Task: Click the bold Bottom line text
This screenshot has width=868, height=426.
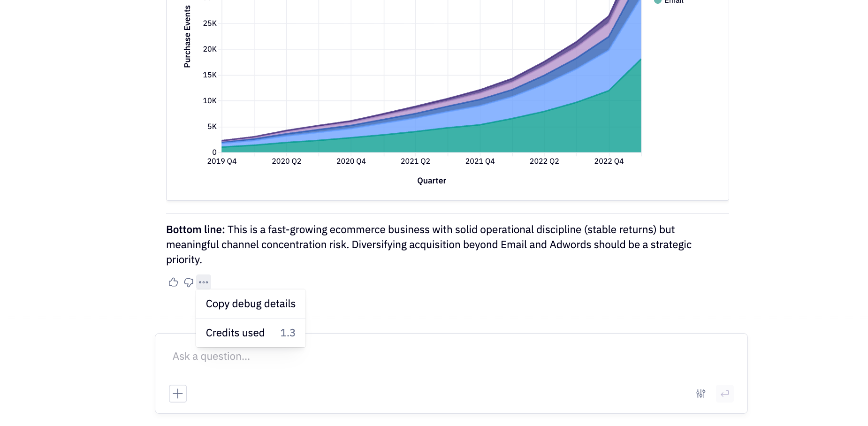Action: click(x=195, y=230)
